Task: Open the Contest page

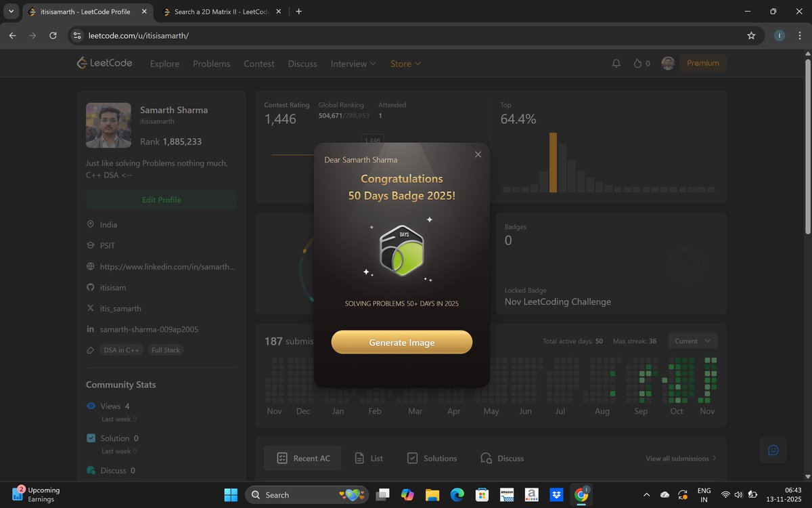Action: pos(259,64)
